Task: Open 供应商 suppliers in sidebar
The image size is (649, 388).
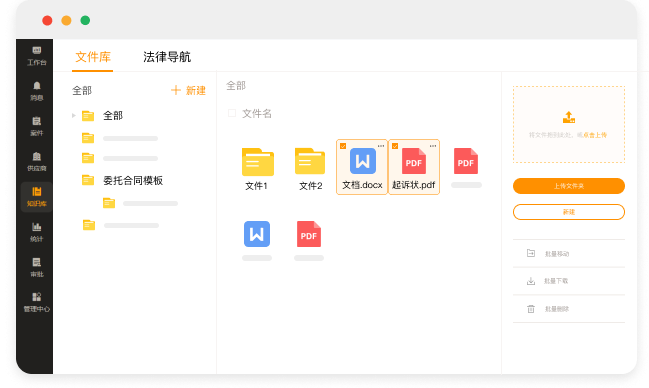Action: point(36,161)
